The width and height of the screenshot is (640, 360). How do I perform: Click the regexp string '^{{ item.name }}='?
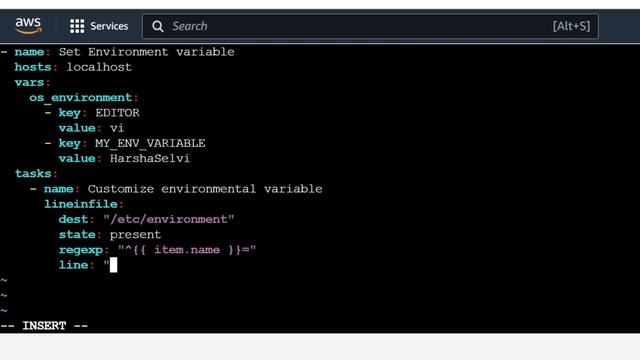[187, 250]
